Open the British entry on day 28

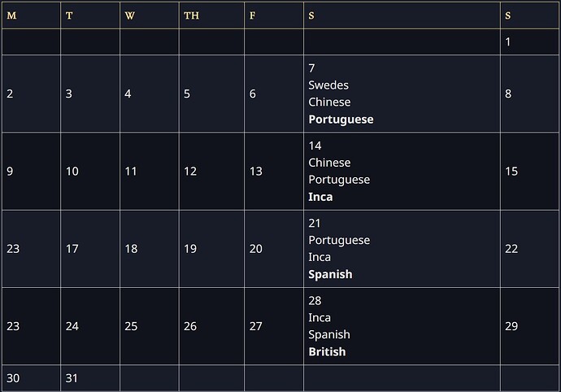pos(327,351)
